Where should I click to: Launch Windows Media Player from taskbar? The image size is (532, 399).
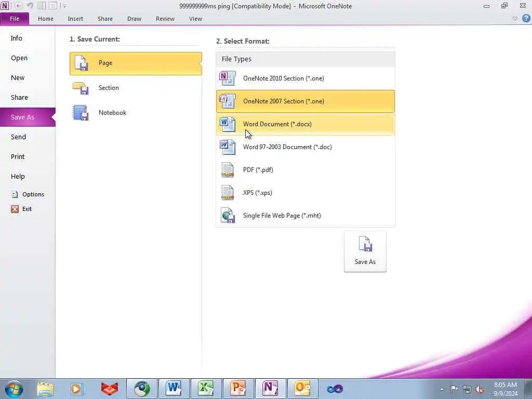(x=77, y=389)
